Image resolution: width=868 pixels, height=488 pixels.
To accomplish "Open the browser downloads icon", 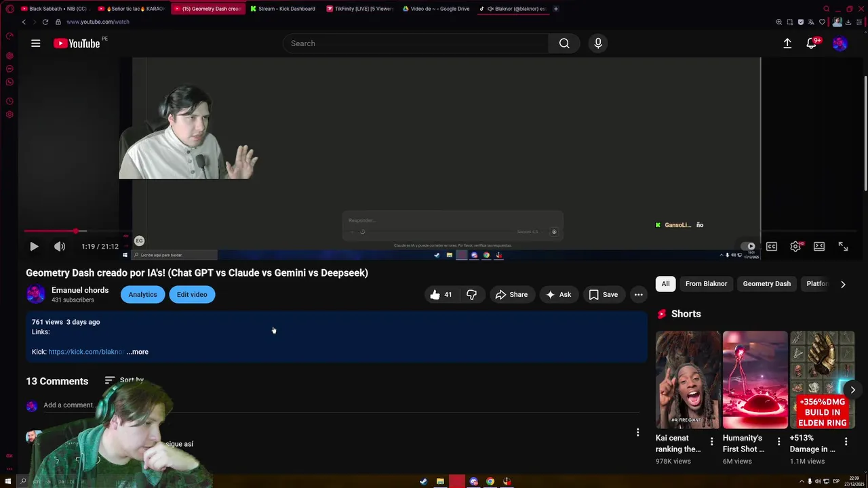I will click(849, 22).
